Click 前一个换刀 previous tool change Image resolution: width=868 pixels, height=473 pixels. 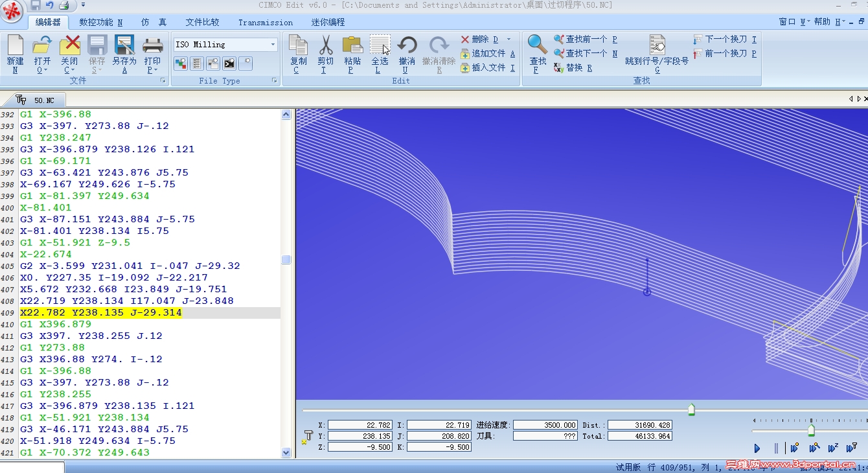coord(725,54)
